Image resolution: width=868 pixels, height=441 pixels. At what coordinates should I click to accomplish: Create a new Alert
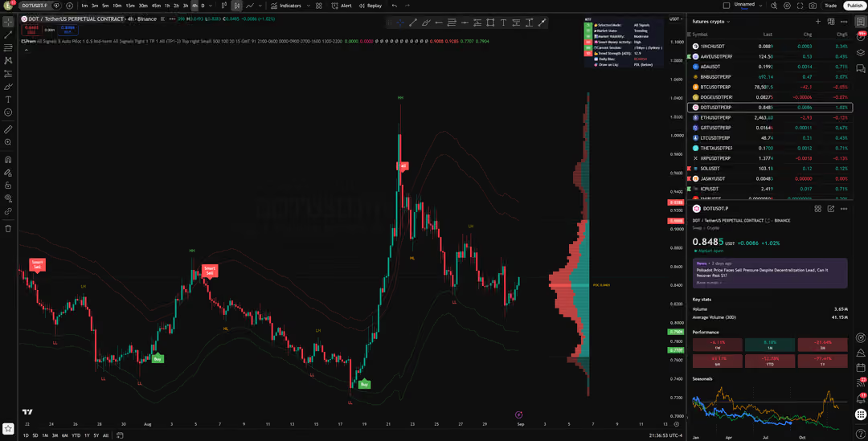pos(342,6)
